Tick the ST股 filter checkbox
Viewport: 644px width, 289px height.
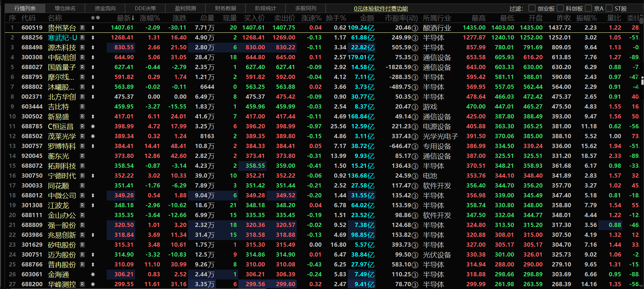[609, 8]
